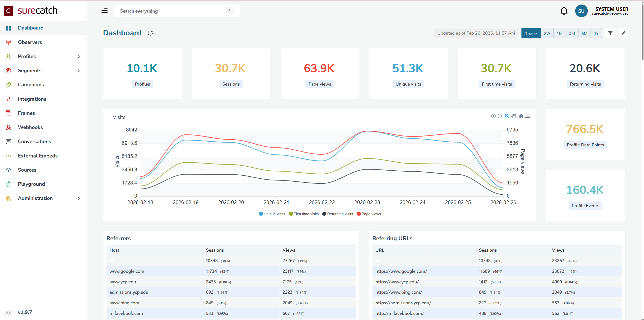Select the chart panning hand tool

(x=514, y=116)
